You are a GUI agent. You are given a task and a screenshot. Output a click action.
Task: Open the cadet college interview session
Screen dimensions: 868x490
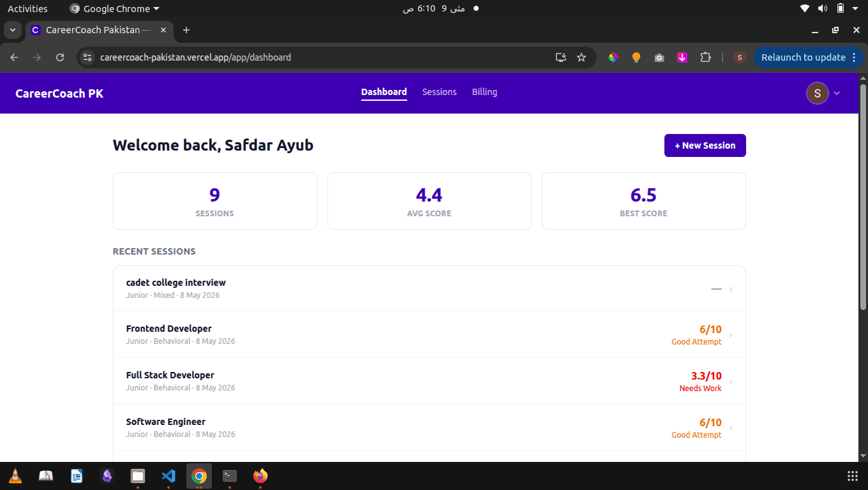[x=430, y=288]
